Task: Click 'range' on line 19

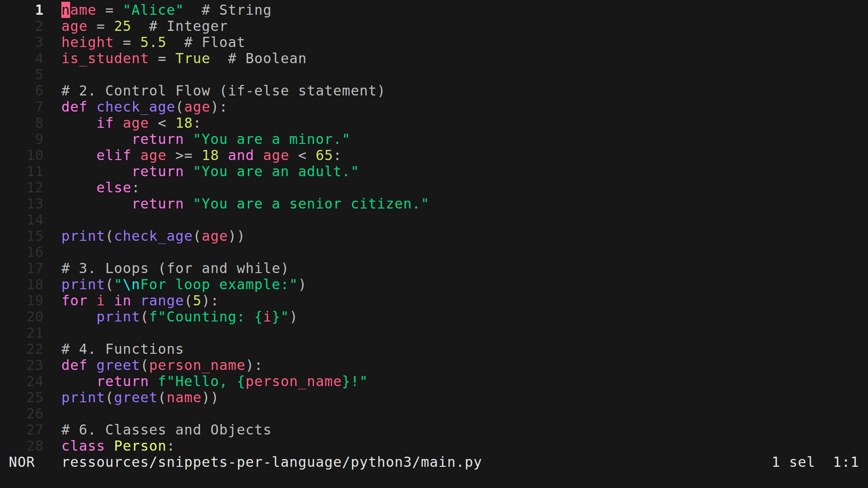Action: 162,301
